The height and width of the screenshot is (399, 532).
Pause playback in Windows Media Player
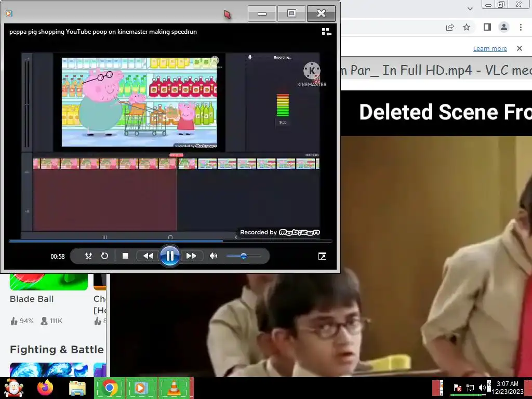click(170, 256)
